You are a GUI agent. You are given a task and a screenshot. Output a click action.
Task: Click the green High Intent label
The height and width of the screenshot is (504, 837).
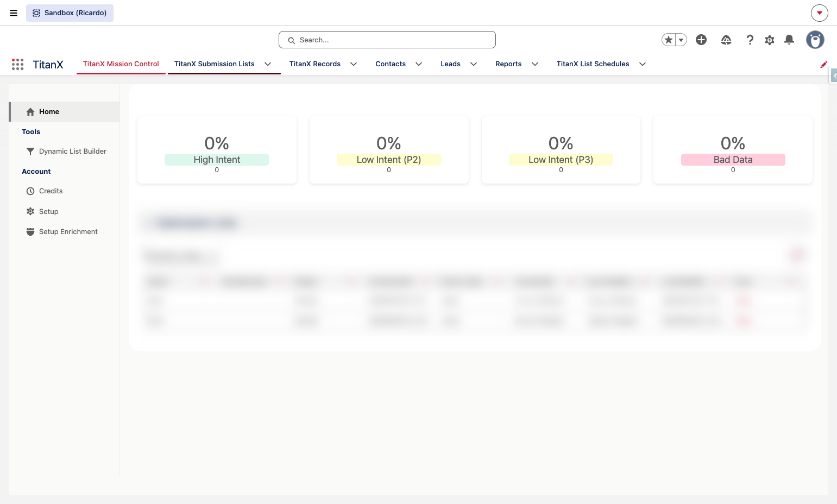(217, 160)
